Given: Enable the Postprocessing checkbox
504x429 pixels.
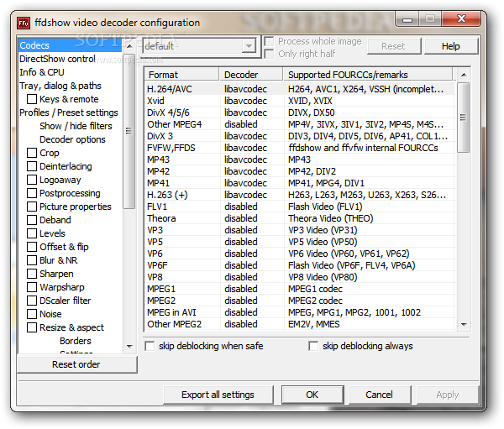Looking at the screenshot, I should point(32,193).
